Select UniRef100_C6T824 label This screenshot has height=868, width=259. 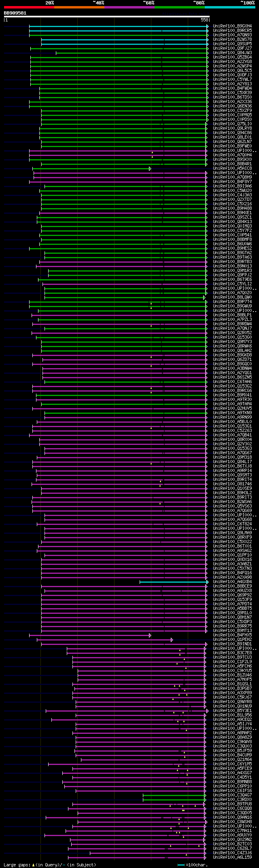[232, 524]
